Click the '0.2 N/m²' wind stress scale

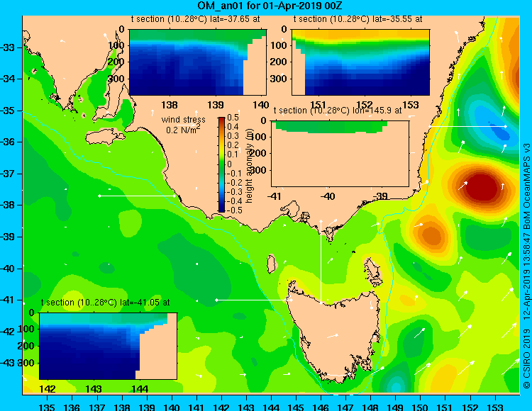tap(183, 129)
